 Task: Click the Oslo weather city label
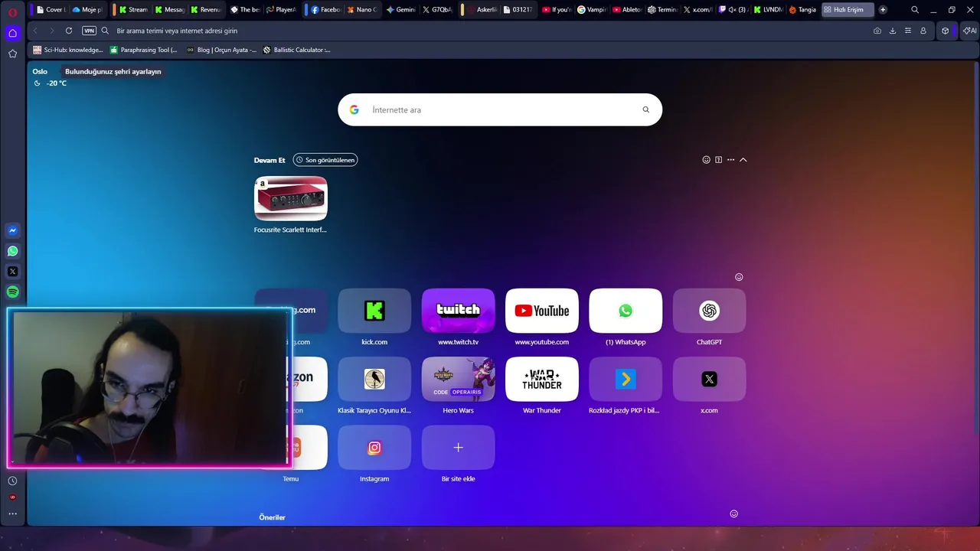pos(40,71)
